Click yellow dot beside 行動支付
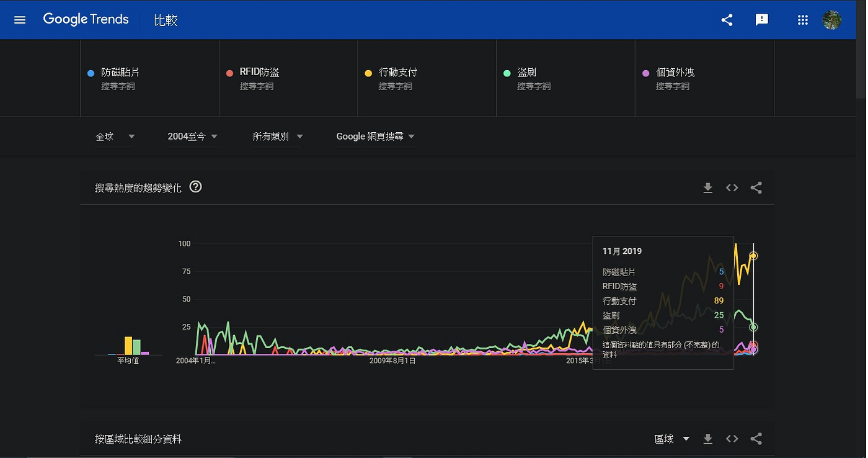 [368, 73]
